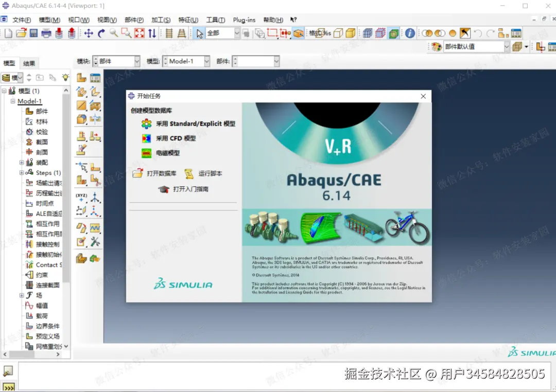Screen dimensions: 556x392
Task: Click the Cycle Views arrows icon
Action: click(152, 33)
